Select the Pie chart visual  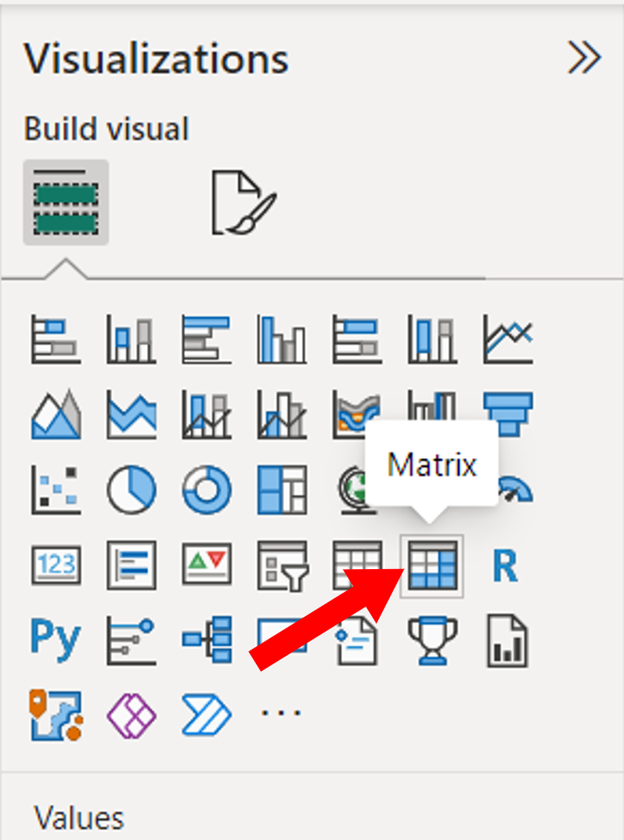(132, 489)
